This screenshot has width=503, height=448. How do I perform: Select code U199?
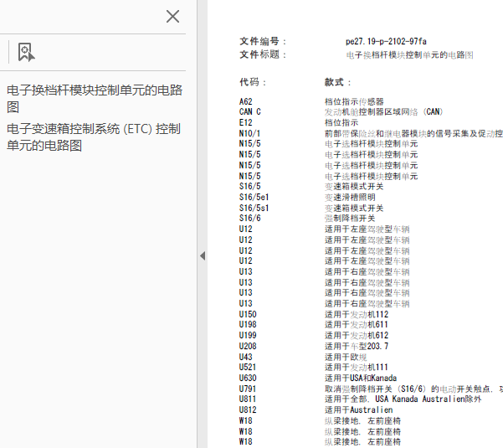pyautogui.click(x=248, y=335)
